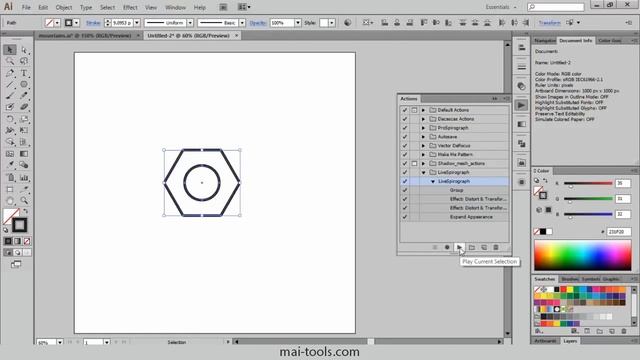Click the Transform link in control bar
640x360 pixels.
tap(549, 23)
